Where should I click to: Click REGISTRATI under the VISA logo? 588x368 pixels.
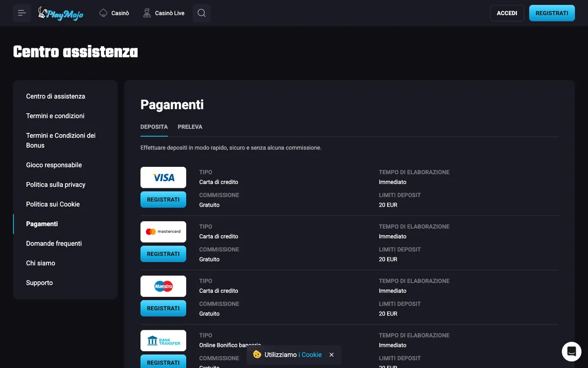pyautogui.click(x=163, y=200)
